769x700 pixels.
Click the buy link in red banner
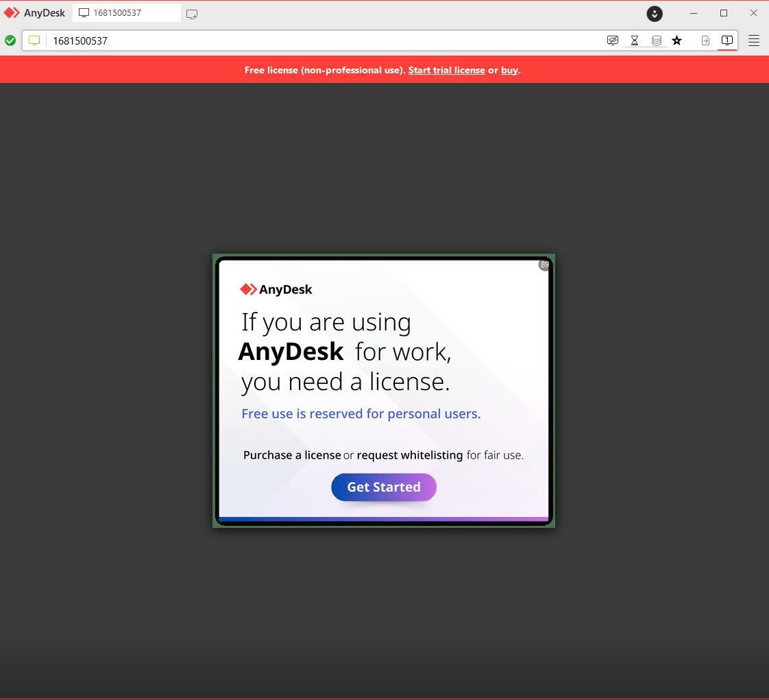[509, 70]
